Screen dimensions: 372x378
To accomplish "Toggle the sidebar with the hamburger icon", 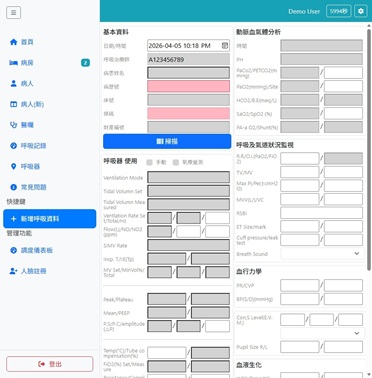I will (x=13, y=13).
